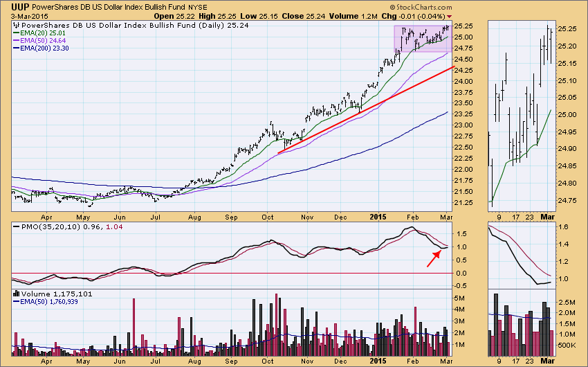Click the 25.20 label on zoomed price axis
Viewport: 588px width, 367px height.
click(x=567, y=46)
